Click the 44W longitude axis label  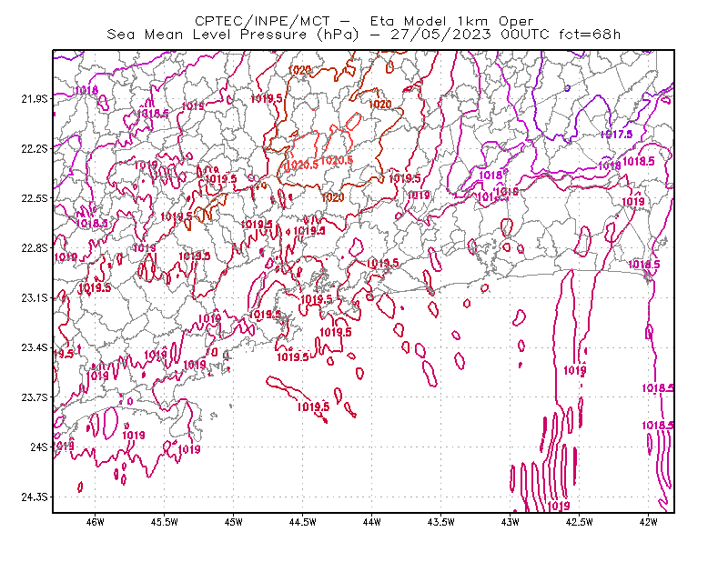372,522
